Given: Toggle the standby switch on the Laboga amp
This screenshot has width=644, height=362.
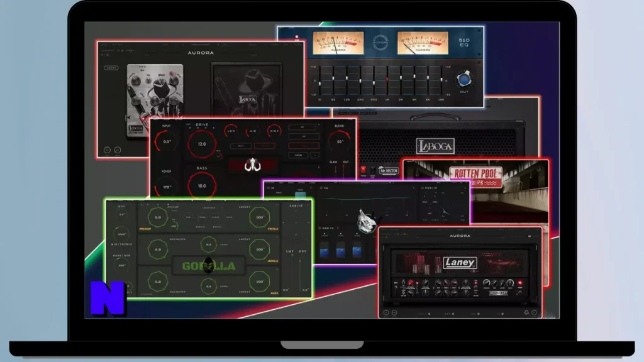Looking at the screenshot, I should 372,170.
